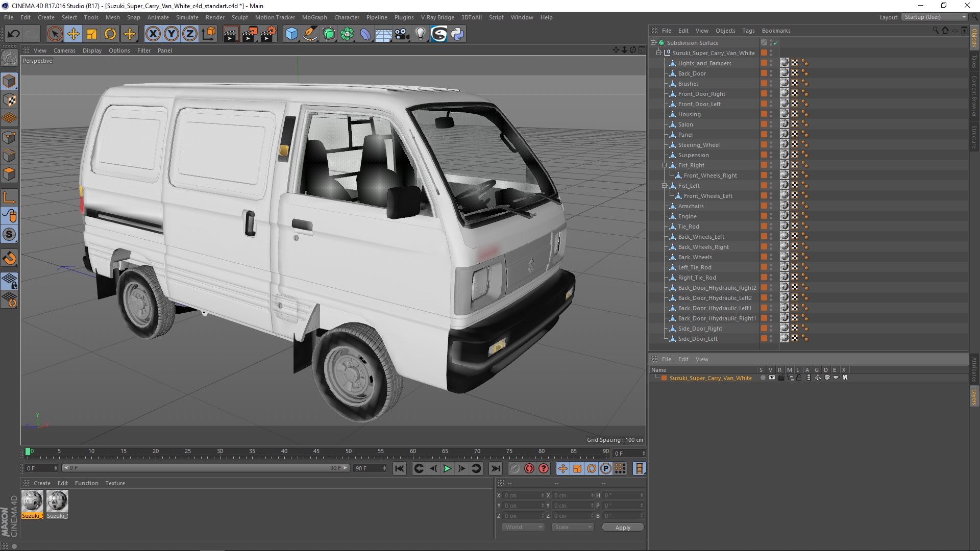Open the deformer bend icon
The image size is (980, 551).
(x=365, y=34)
